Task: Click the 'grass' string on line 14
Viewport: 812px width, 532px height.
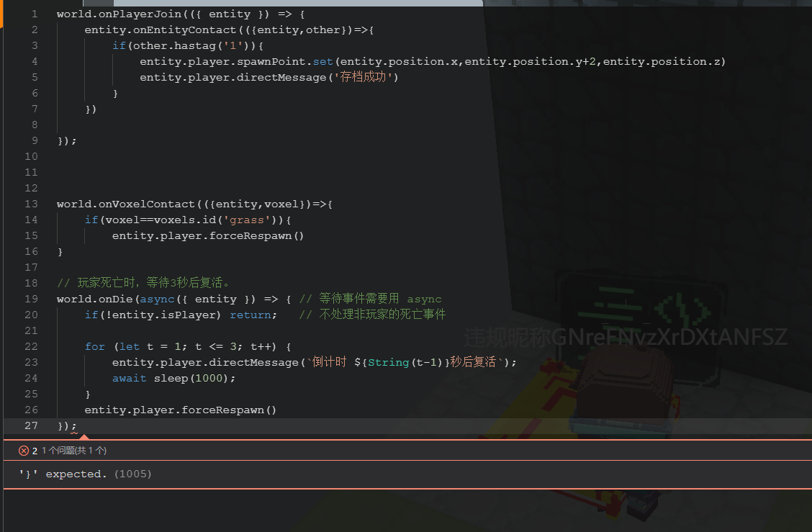Action: click(246, 220)
